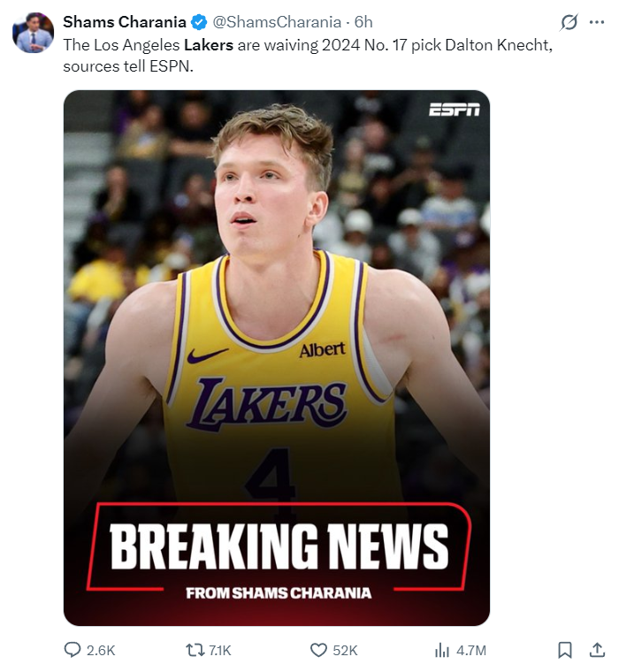Click the 2.6K replies count

tap(101, 651)
